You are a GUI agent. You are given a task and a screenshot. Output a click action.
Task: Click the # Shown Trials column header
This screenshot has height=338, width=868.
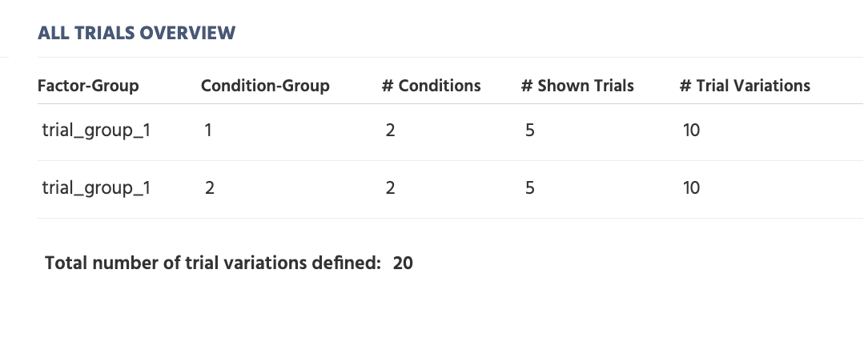point(577,86)
